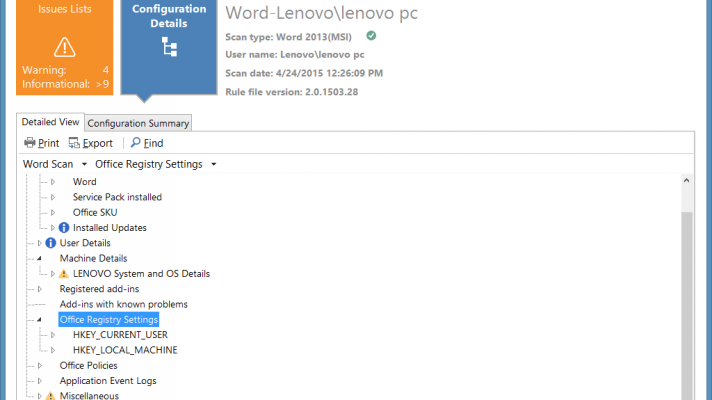Select Add-ins with known problems item
Image resolution: width=712 pixels, height=400 pixels.
[124, 304]
